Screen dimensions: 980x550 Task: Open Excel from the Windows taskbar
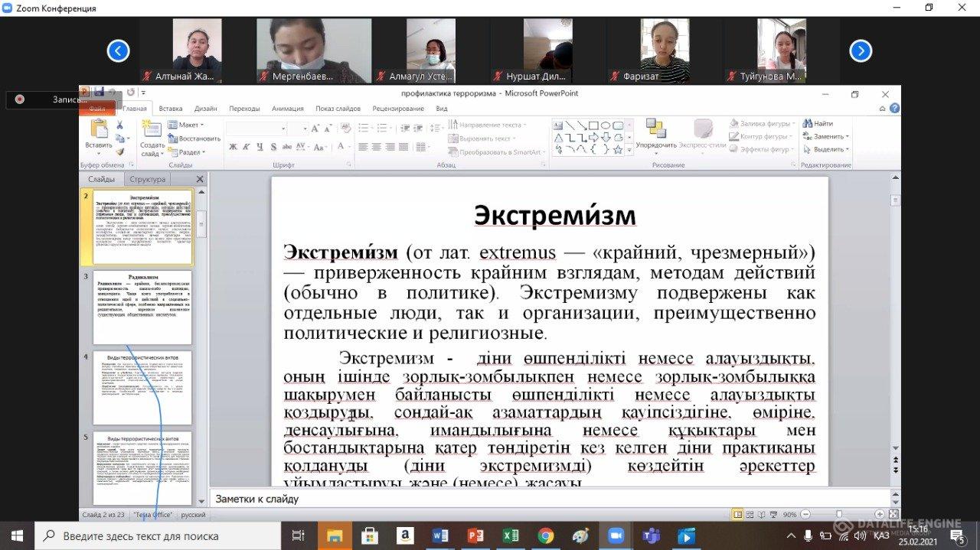coord(510,535)
